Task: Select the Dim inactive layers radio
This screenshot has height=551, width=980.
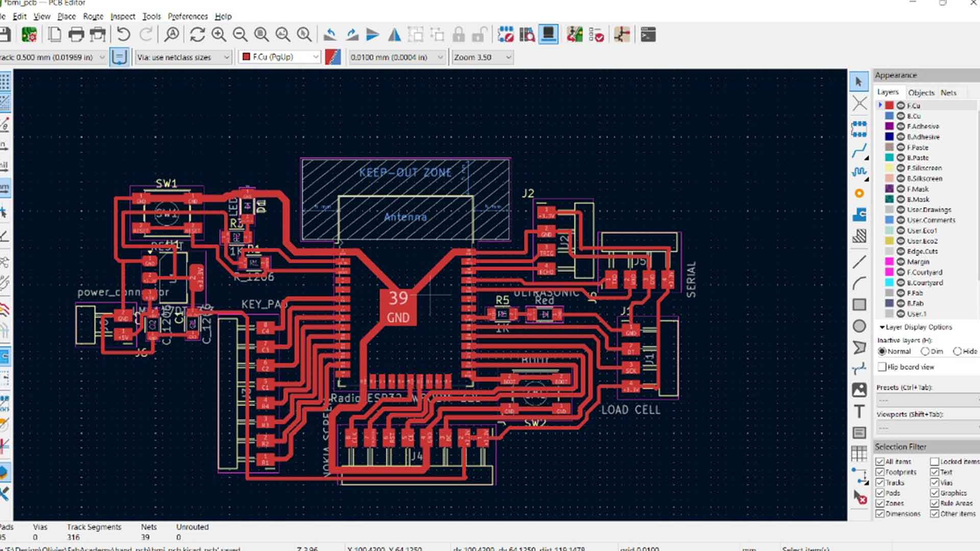Action: click(925, 351)
